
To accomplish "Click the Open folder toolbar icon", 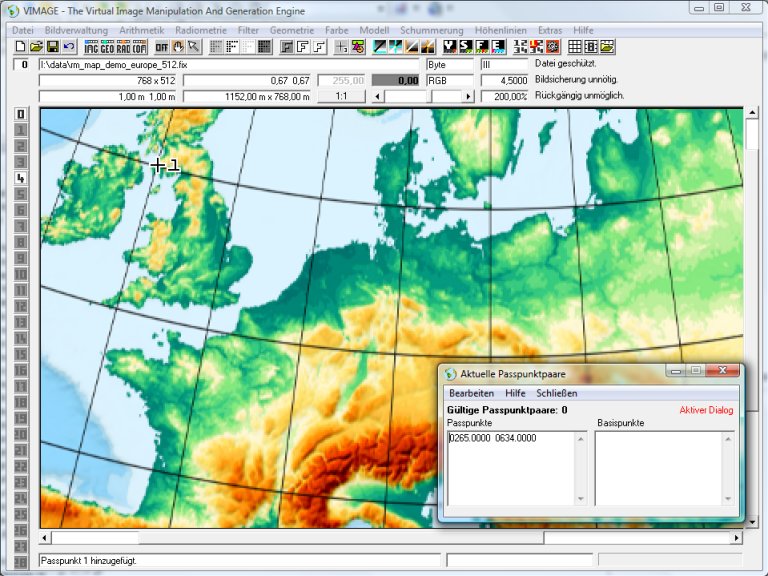I will click(x=36, y=47).
